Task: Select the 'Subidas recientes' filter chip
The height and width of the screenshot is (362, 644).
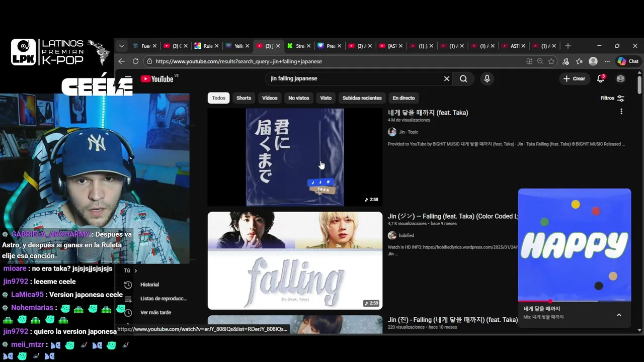Action: click(x=362, y=98)
